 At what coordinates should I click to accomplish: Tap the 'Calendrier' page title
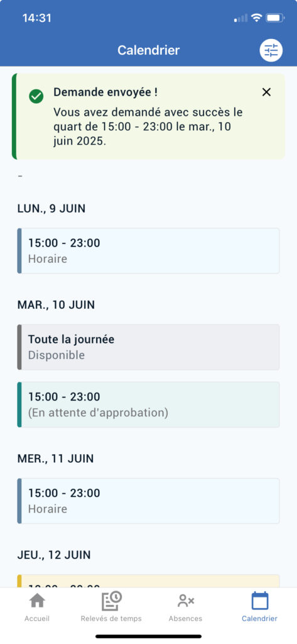(148, 50)
